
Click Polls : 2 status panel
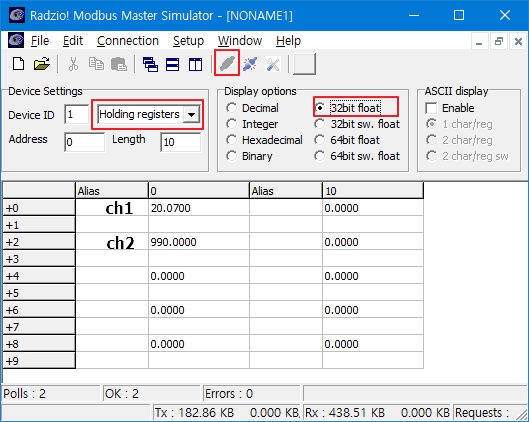pyautogui.click(x=51, y=393)
